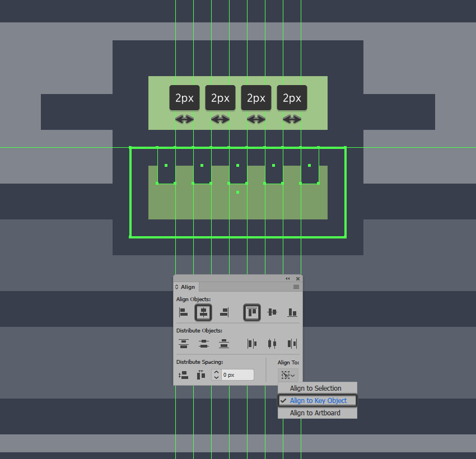Click Horizontal Distribute Left icon
The image size is (476, 459).
point(251,344)
